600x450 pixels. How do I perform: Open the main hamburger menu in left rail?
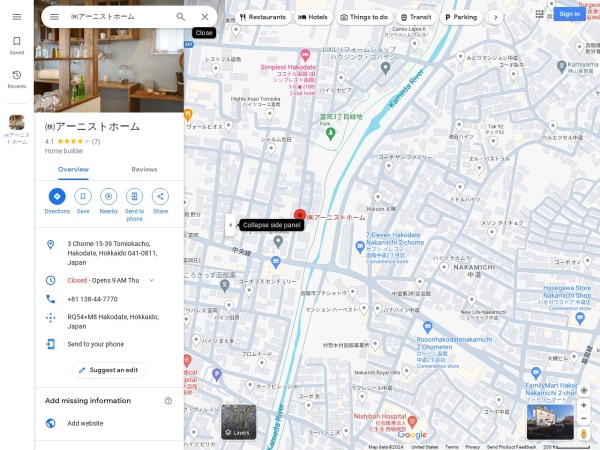[17, 17]
